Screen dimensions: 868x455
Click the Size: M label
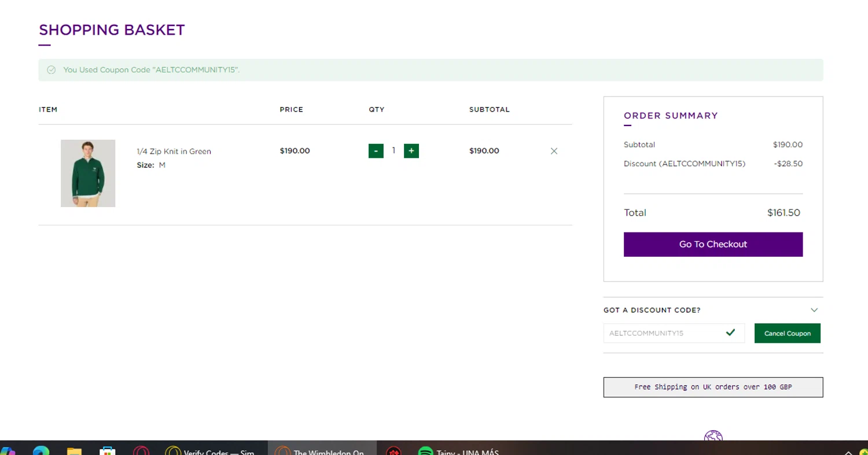pyautogui.click(x=151, y=165)
